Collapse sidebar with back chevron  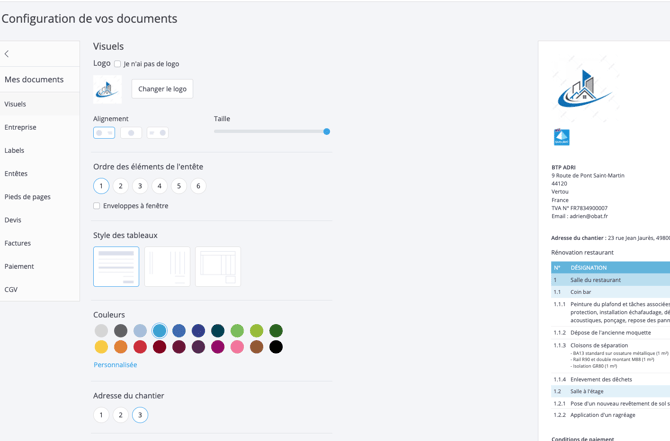tap(7, 54)
